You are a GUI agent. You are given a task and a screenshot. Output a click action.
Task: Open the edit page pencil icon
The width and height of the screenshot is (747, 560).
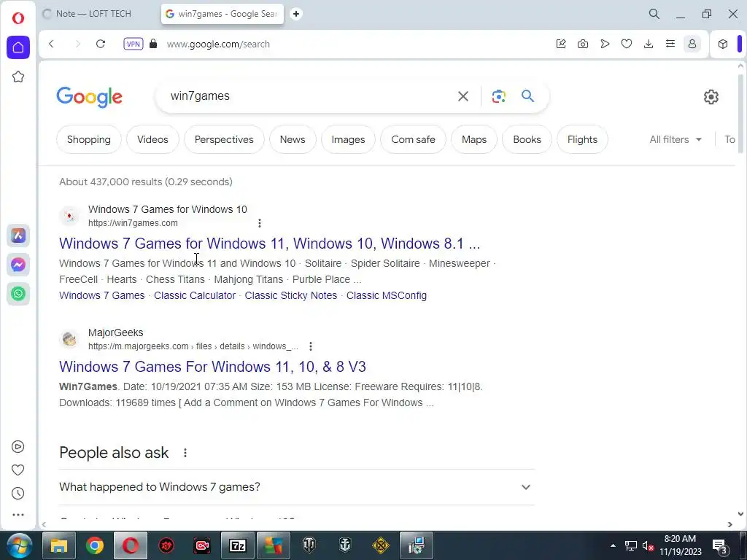[x=561, y=44]
